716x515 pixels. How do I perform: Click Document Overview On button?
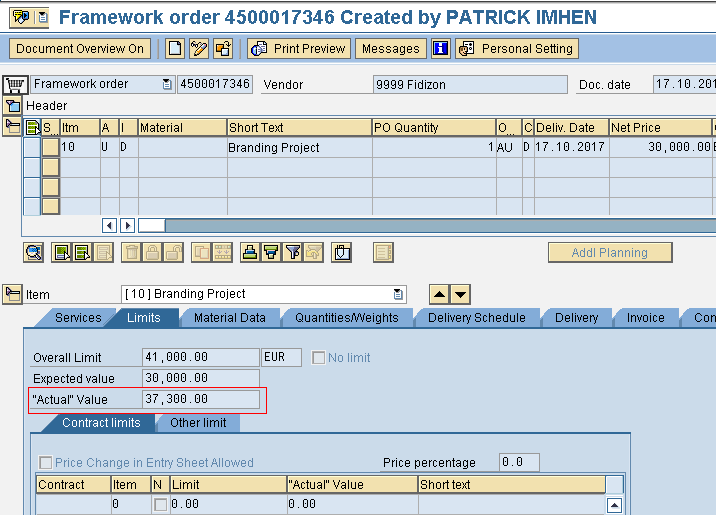(80, 48)
